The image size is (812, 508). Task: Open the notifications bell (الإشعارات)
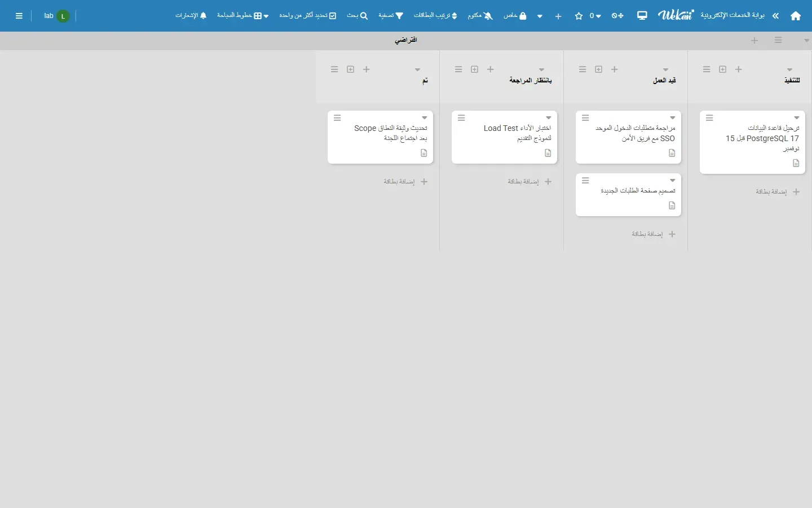point(191,16)
